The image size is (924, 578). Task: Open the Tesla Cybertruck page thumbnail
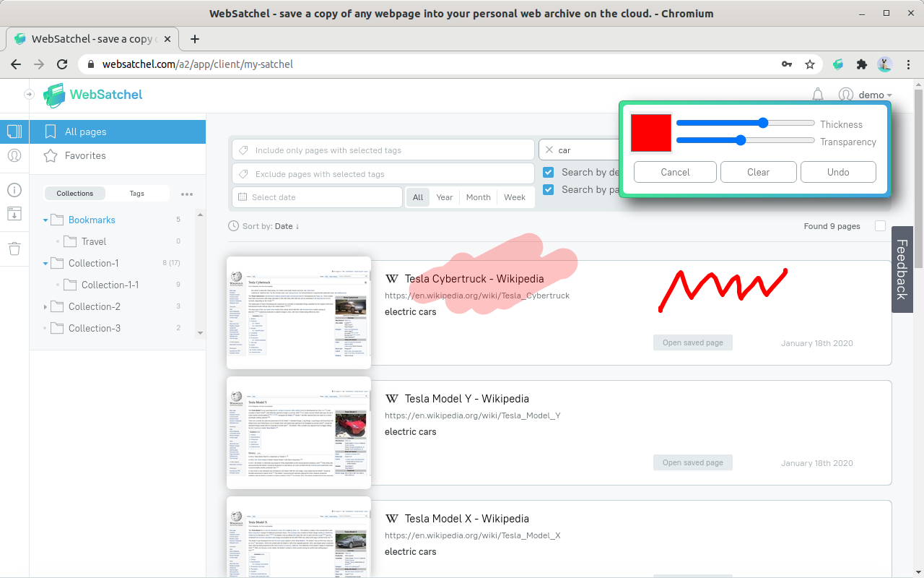(x=299, y=312)
